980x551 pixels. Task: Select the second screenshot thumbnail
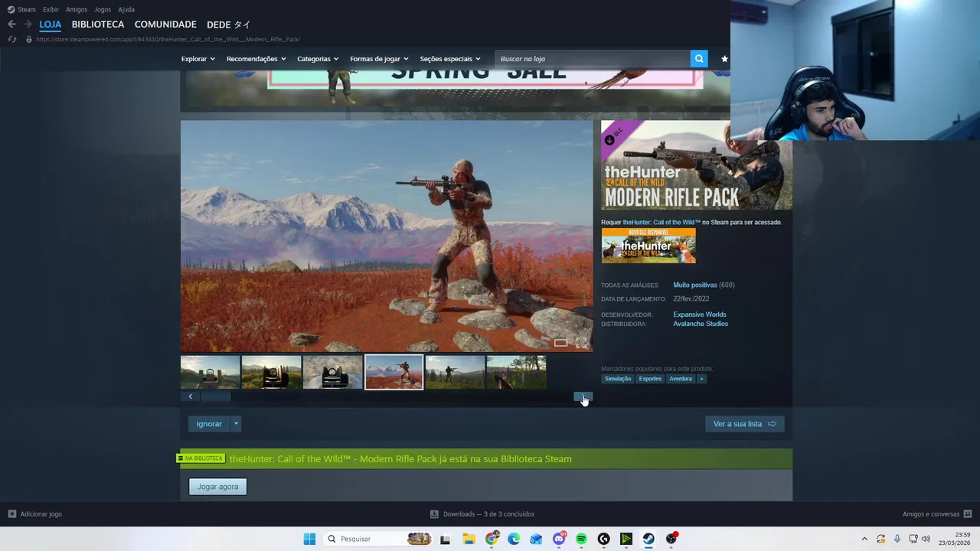(271, 372)
